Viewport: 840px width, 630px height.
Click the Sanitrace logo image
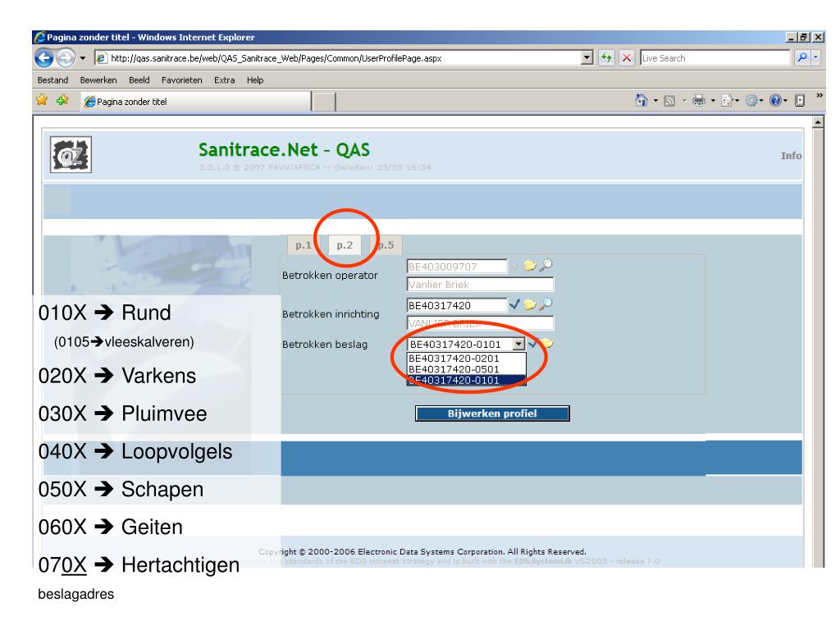tap(71, 154)
